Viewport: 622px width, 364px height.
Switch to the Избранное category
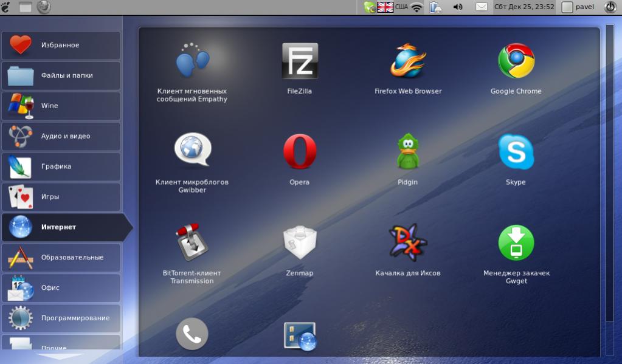[61, 45]
